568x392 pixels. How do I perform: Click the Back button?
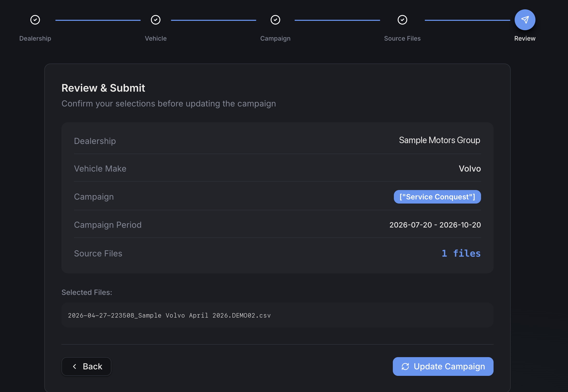86,366
